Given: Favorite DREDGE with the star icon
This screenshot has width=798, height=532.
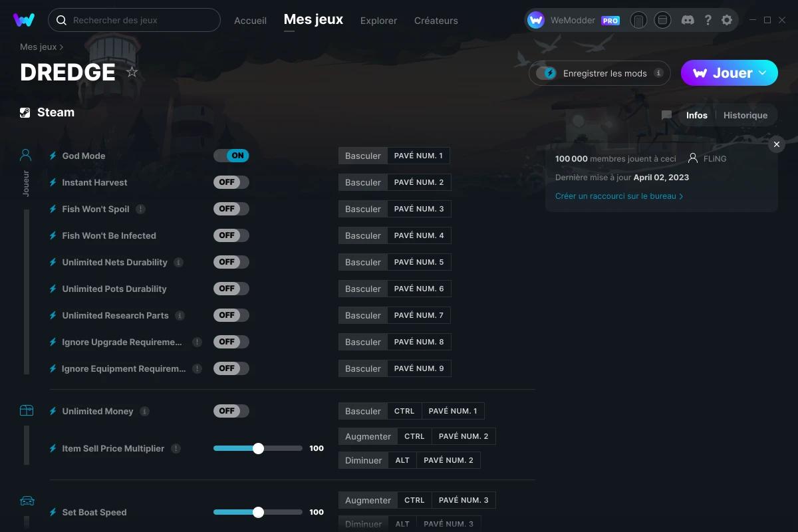Looking at the screenshot, I should pos(132,72).
